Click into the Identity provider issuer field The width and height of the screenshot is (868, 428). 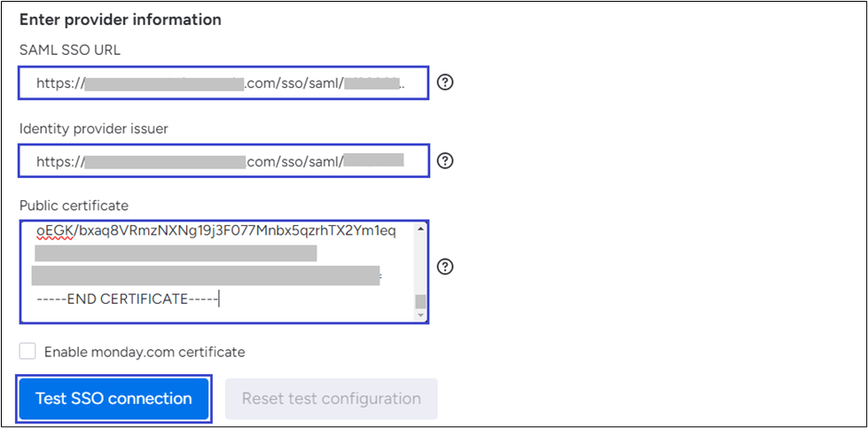[223, 161]
